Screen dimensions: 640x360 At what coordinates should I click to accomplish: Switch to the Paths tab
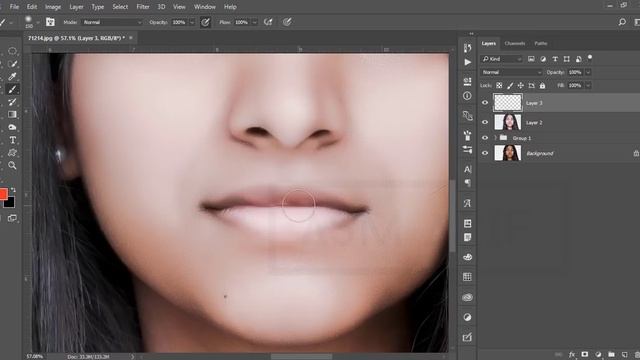pos(541,43)
